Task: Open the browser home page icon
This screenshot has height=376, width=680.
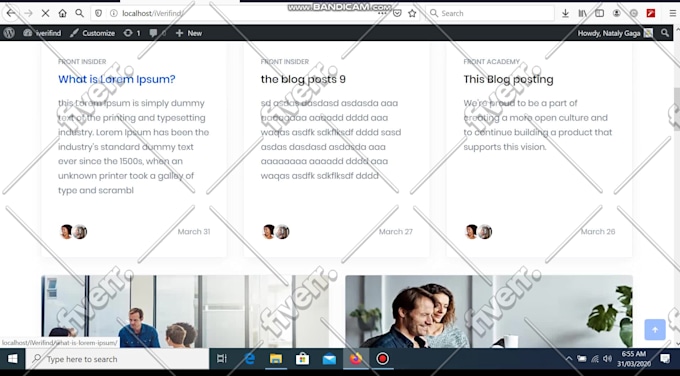Action: pos(62,13)
